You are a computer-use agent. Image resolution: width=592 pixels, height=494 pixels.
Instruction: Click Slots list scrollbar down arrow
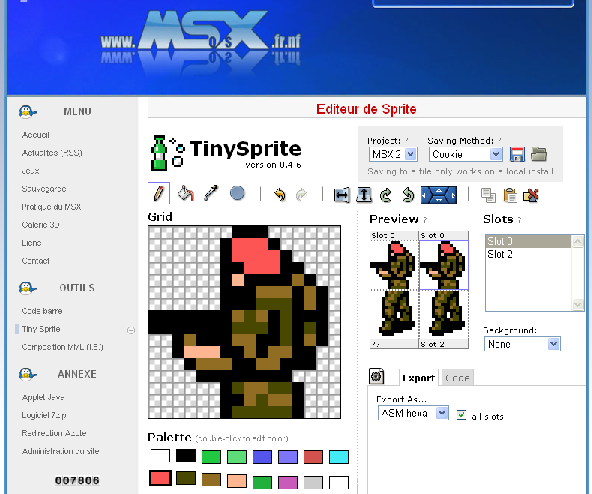[x=578, y=304]
